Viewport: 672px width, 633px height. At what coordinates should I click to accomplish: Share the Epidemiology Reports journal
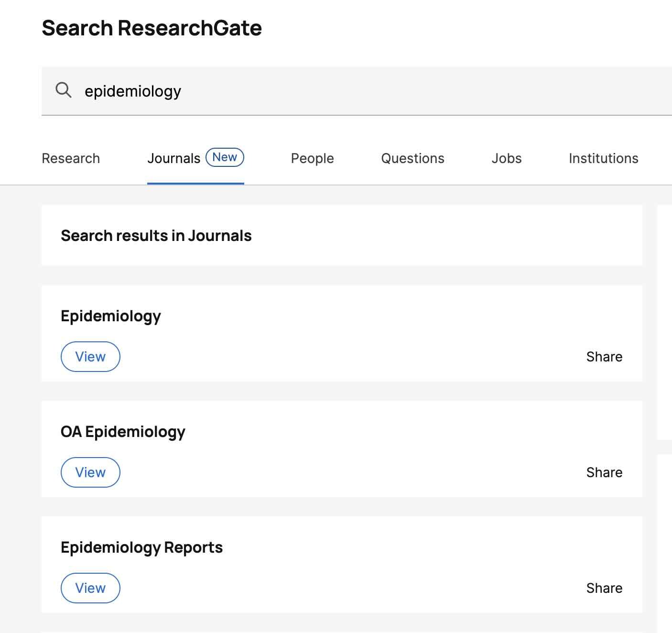[604, 588]
